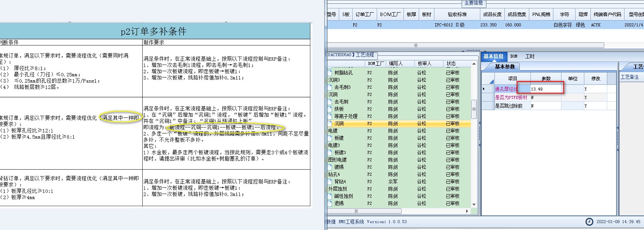The image size is (644, 230).
Task: Click the 是否为PTFE板材 item label
Action: point(511,97)
